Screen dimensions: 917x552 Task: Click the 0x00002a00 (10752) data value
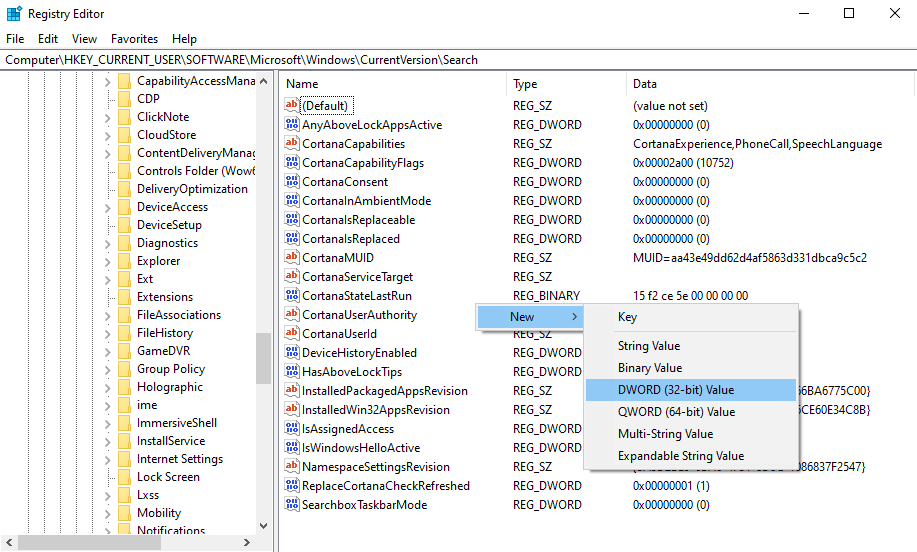[x=683, y=163]
